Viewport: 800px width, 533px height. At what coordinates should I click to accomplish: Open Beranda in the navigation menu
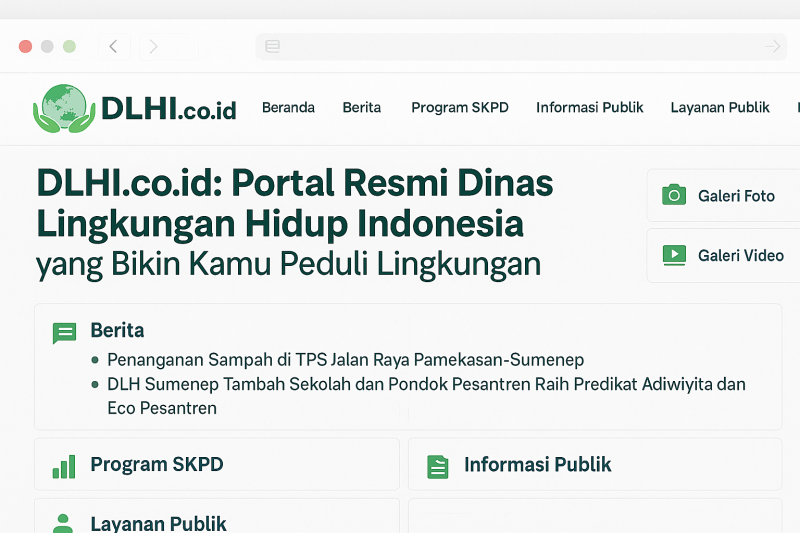coord(288,108)
